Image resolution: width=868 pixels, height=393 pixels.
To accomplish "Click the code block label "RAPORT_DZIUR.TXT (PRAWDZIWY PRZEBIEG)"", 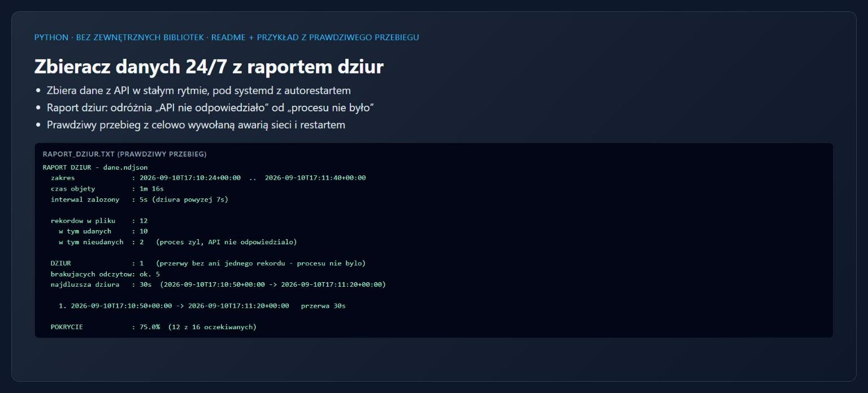I will pos(125,154).
